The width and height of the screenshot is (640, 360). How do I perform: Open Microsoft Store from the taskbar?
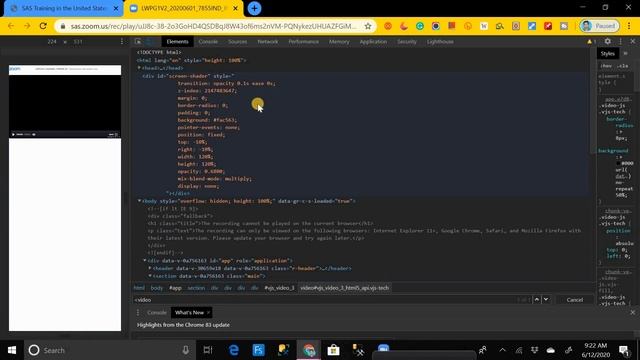coord(333,350)
